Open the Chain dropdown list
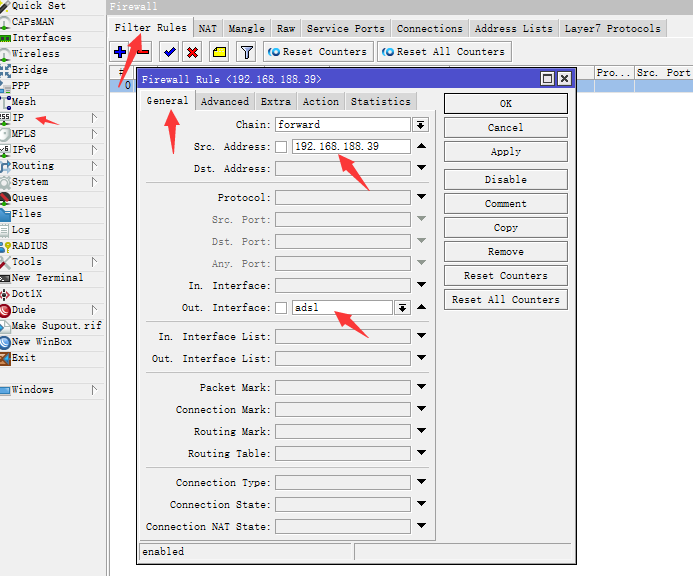The height and width of the screenshot is (576, 693). click(x=420, y=125)
